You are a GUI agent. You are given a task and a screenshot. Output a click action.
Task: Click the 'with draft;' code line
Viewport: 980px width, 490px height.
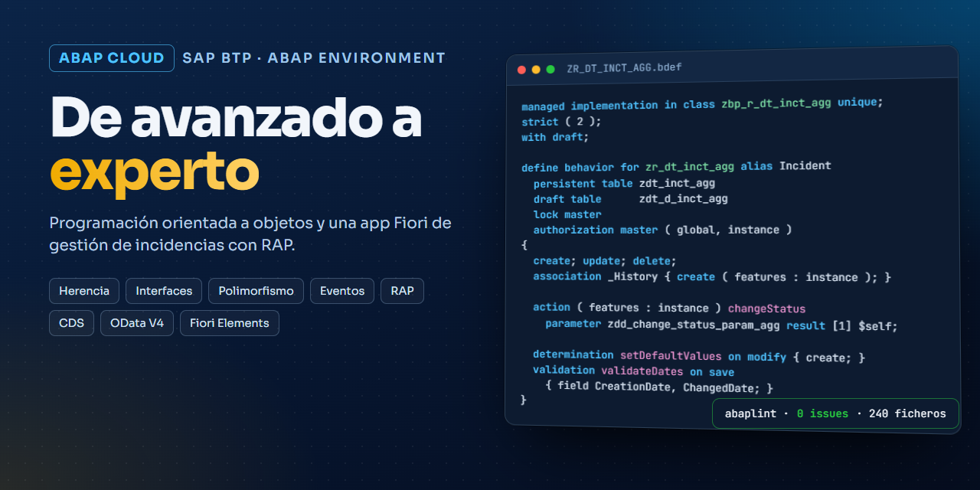[555, 137]
